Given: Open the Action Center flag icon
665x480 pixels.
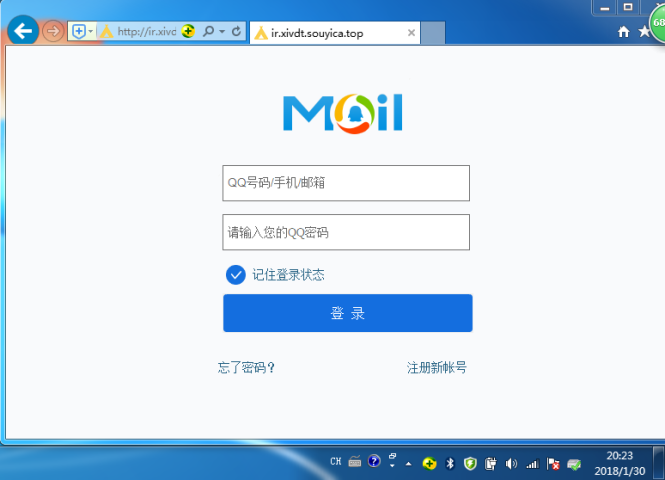Looking at the screenshot, I should coord(553,464).
